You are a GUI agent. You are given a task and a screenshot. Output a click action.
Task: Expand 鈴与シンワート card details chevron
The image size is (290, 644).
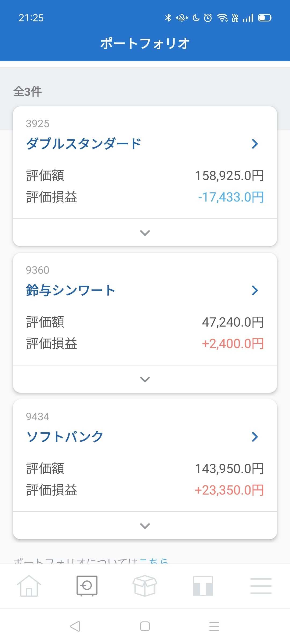click(145, 379)
